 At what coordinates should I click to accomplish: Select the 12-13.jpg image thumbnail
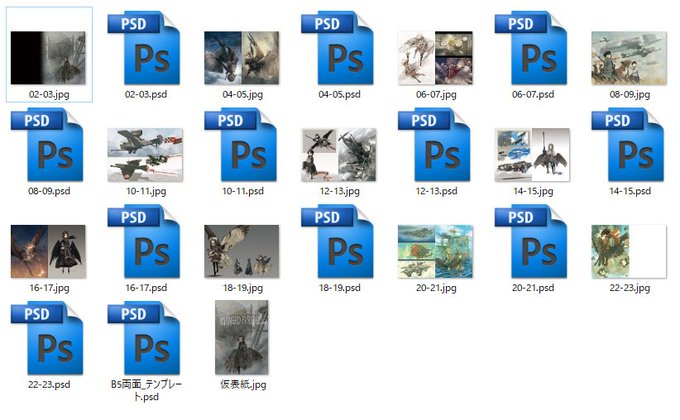pyautogui.click(x=339, y=154)
